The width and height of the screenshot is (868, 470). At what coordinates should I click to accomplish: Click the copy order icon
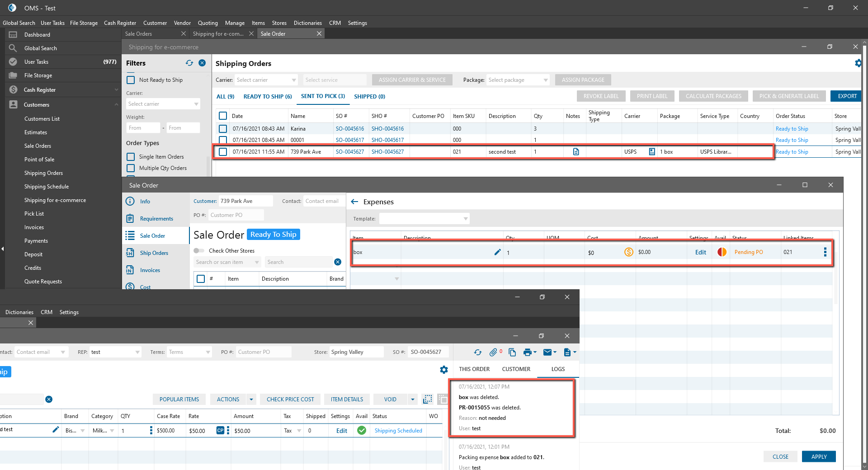pos(512,352)
